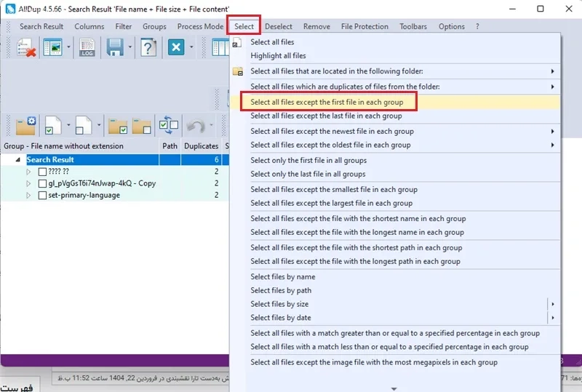Choose Select all files except first file in group
The image size is (582, 392).
click(394, 102)
